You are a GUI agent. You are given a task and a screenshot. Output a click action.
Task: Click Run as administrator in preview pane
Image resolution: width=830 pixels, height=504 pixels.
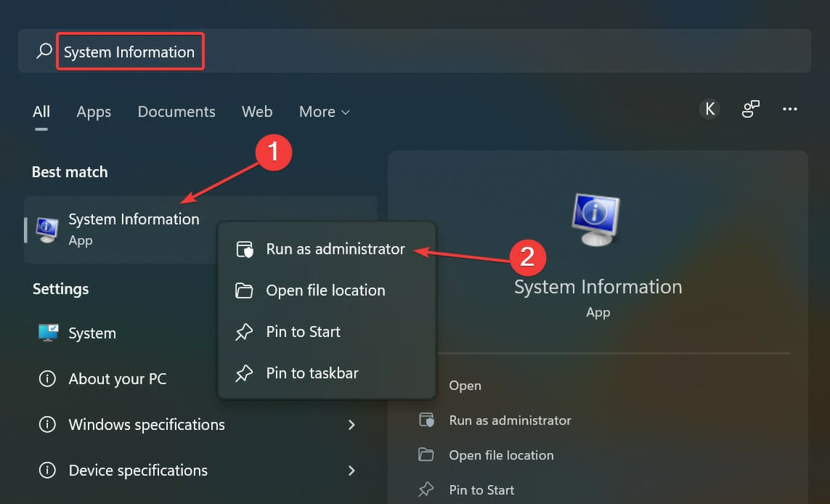tap(510, 420)
